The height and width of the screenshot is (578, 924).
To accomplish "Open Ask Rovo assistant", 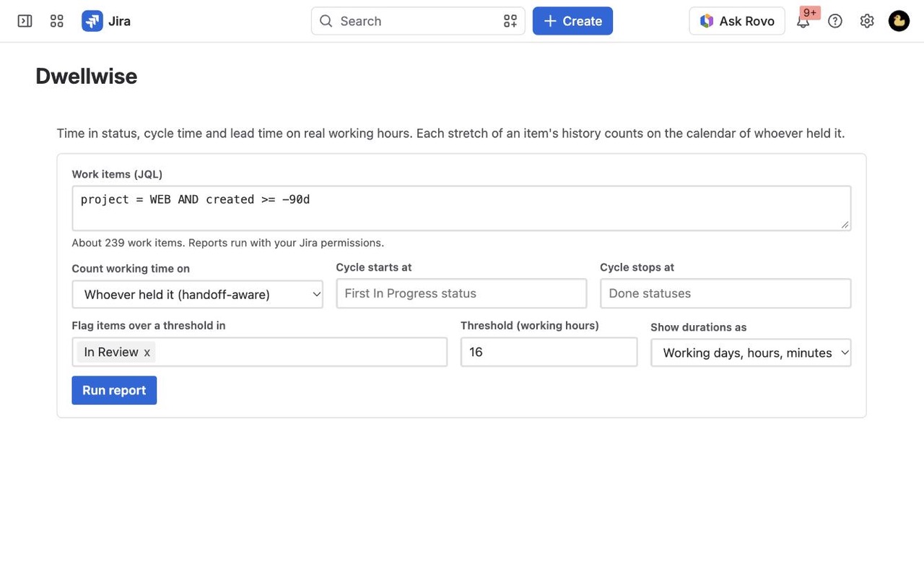I will click(x=737, y=21).
